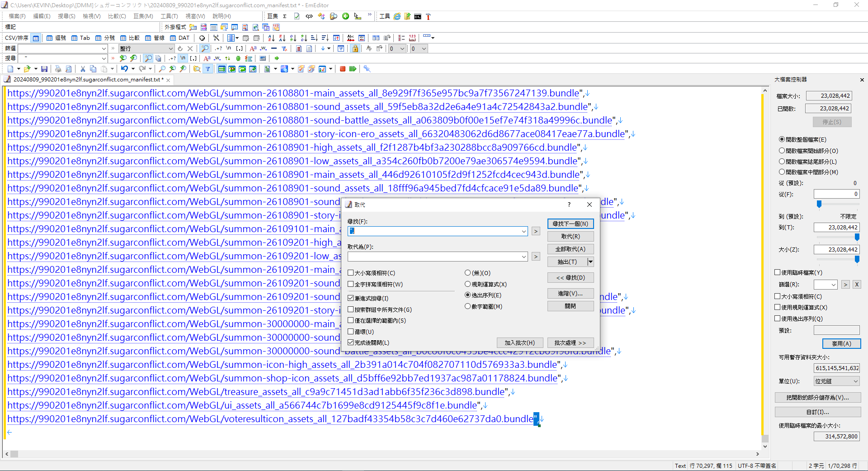Click the Print icon in toolbar
The width and height of the screenshot is (868, 471).
[x=58, y=69]
